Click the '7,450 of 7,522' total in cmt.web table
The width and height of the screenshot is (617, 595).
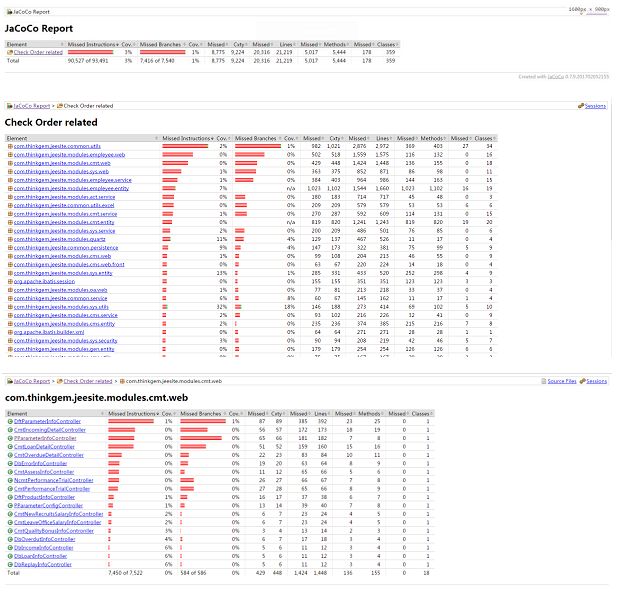tap(126, 573)
